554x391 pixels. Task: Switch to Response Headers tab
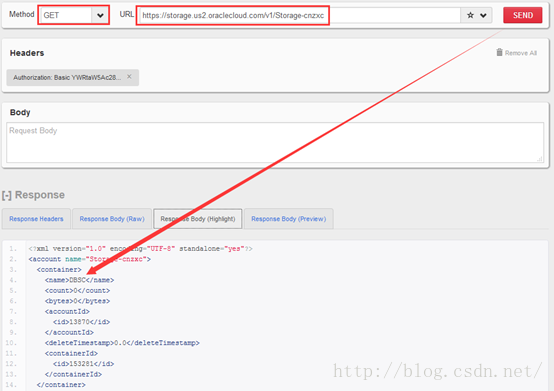pyautogui.click(x=36, y=219)
